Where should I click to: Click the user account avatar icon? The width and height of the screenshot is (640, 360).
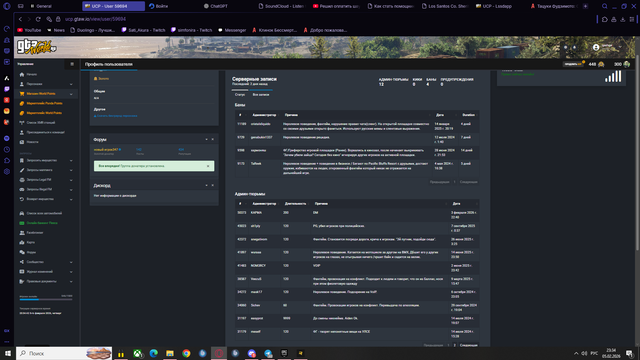596,47
